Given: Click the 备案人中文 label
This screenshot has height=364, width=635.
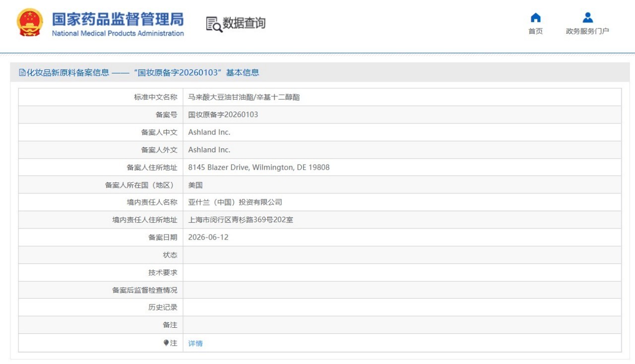Looking at the screenshot, I should click(x=159, y=132).
